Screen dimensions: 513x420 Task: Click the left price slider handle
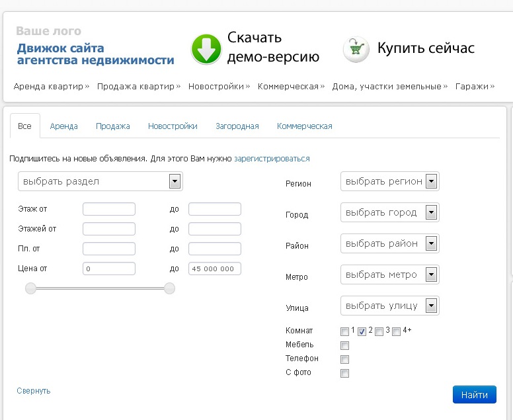click(x=31, y=288)
